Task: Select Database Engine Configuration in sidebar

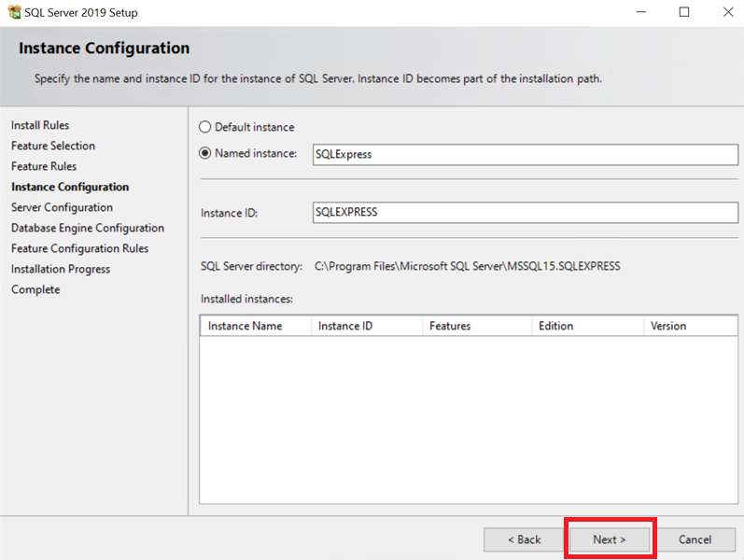Action: pyautogui.click(x=88, y=228)
